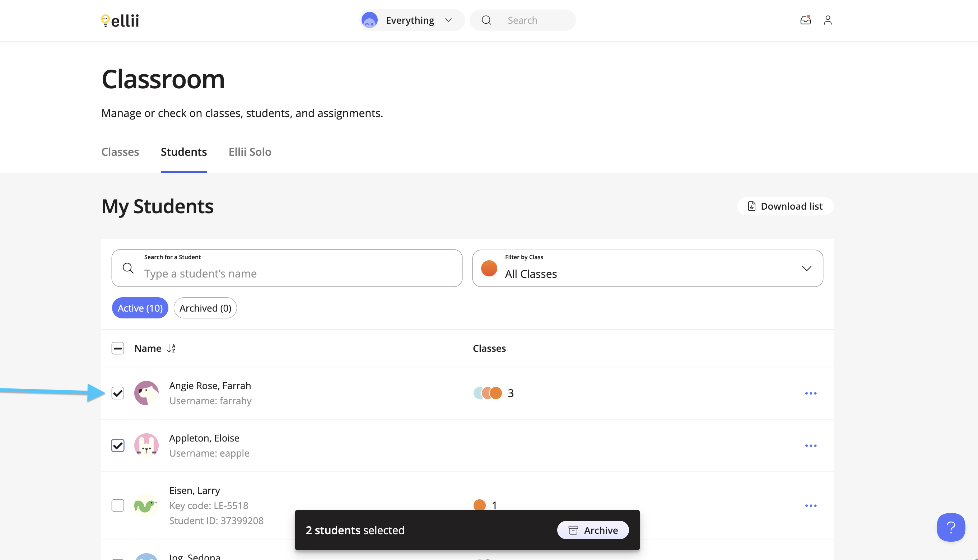The image size is (978, 560).
Task: Uncheck Angie Rose, Farrah checkbox
Action: click(118, 393)
